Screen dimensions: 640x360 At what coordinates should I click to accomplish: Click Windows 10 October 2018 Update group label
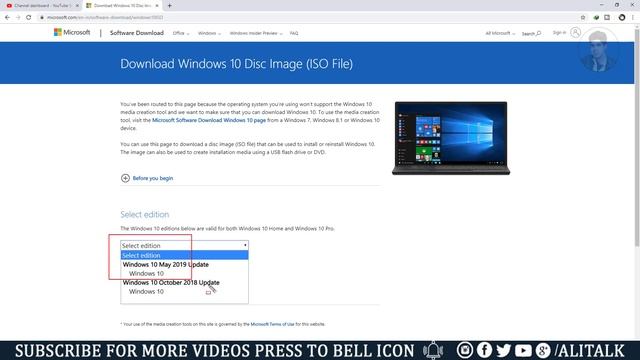[171, 282]
